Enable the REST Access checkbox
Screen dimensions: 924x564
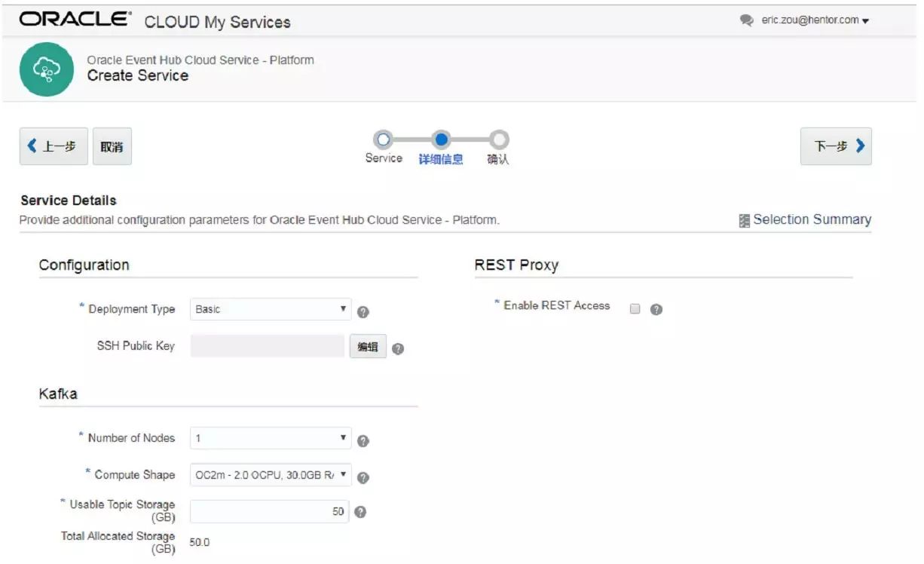coord(635,308)
